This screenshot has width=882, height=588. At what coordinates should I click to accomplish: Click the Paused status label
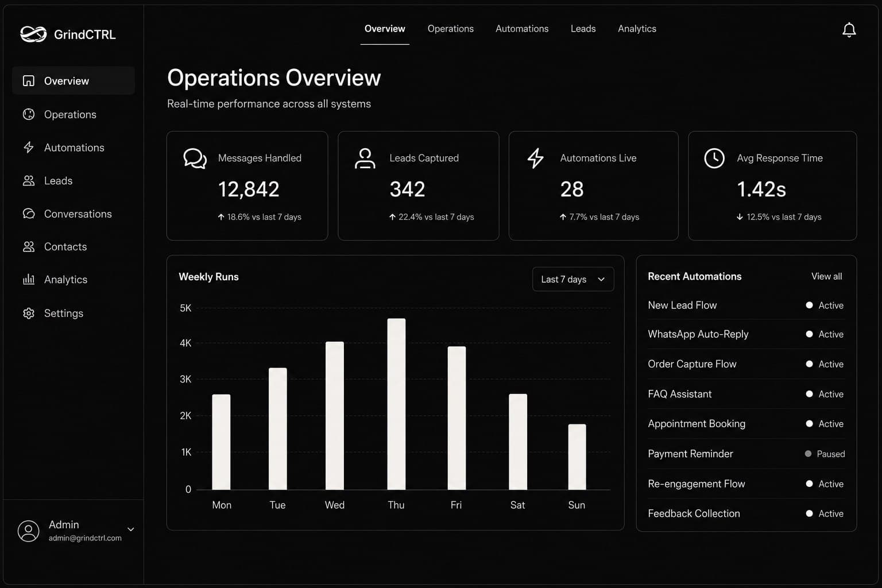point(831,454)
